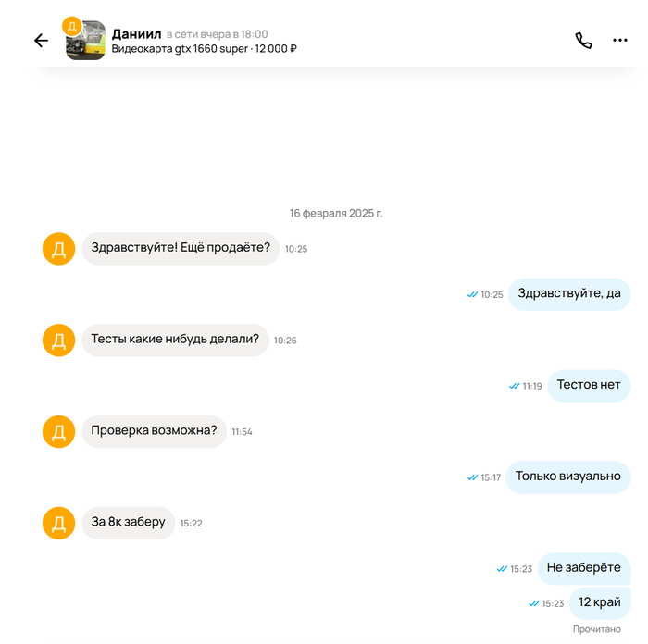Click the '12 край' message bubble
Image resolution: width=648 pixels, height=644 pixels.
point(599,602)
